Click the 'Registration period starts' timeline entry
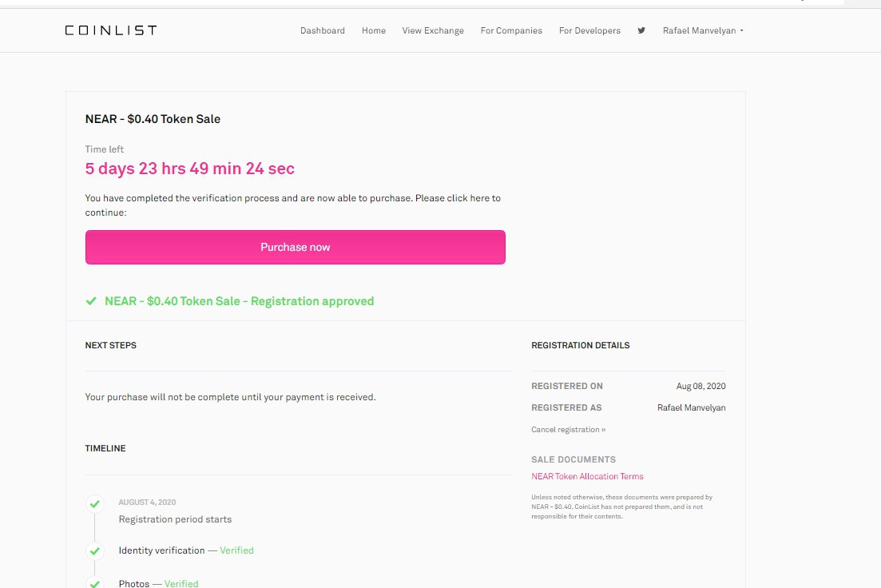Image resolution: width=881 pixels, height=588 pixels. point(175,519)
